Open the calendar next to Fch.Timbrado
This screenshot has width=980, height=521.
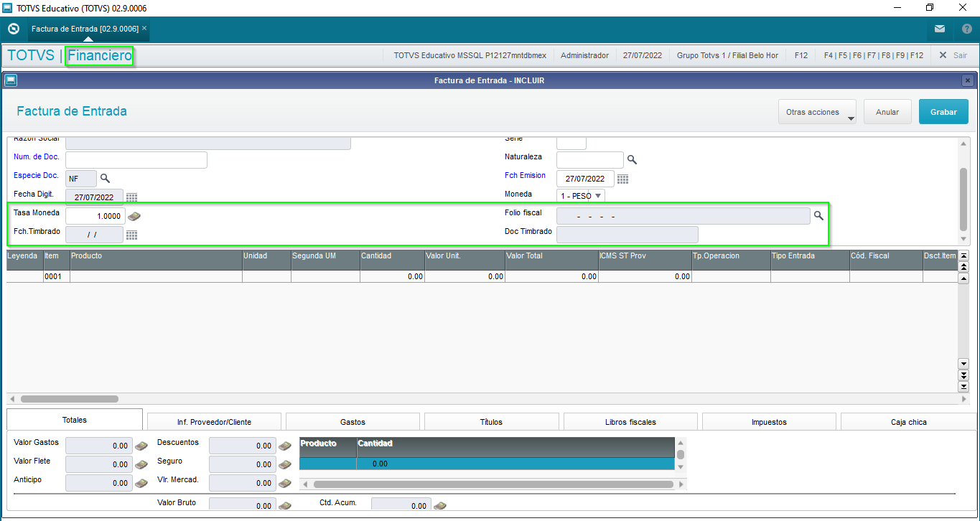[131, 235]
